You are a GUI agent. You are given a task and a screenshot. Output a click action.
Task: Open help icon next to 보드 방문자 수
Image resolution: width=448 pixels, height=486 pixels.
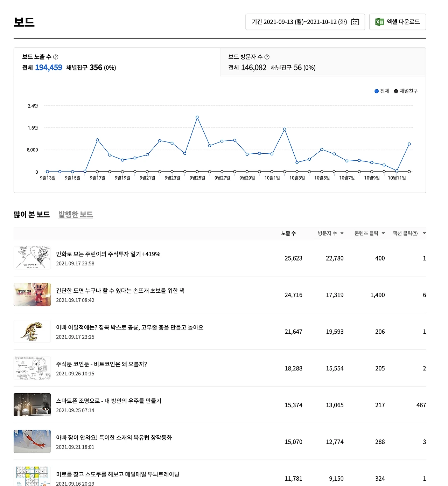[x=267, y=57]
